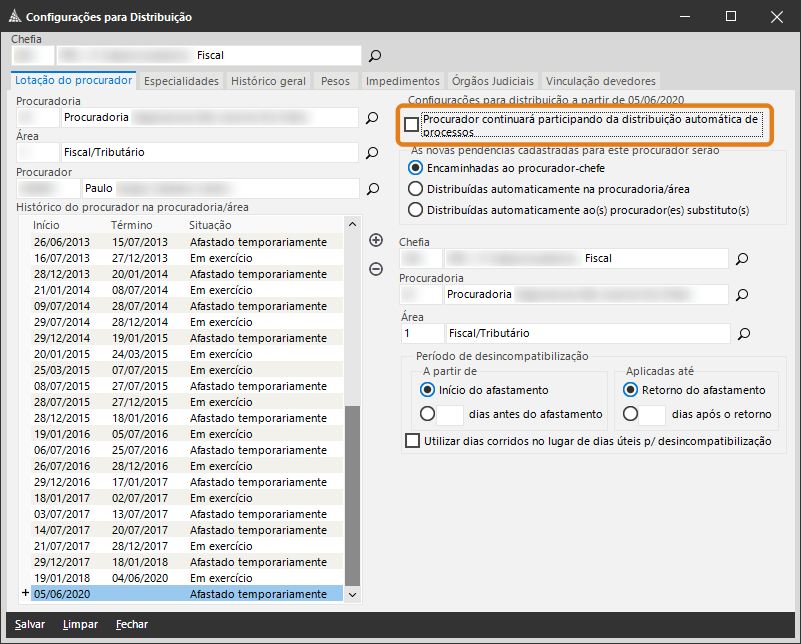Open the Pesos tab
Image resolution: width=801 pixels, height=644 pixels.
(x=335, y=81)
